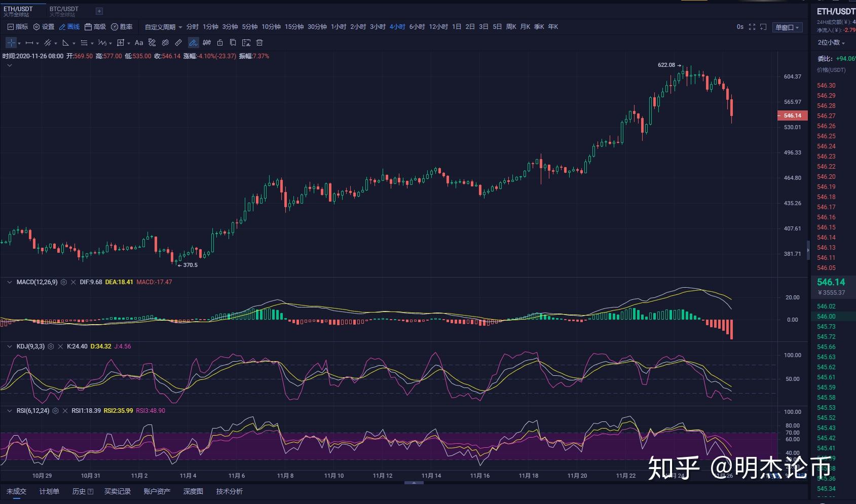Select the parallel channel drawing tool
The image size is (856, 504).
point(48,43)
